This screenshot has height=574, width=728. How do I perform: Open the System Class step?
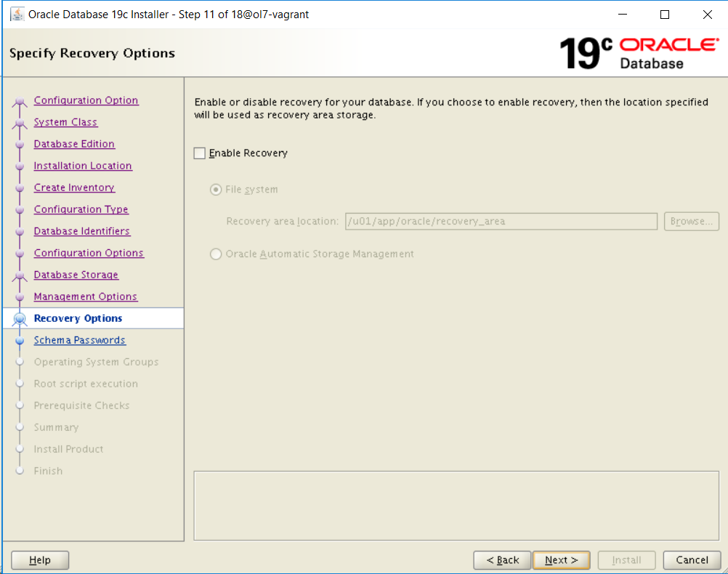65,122
